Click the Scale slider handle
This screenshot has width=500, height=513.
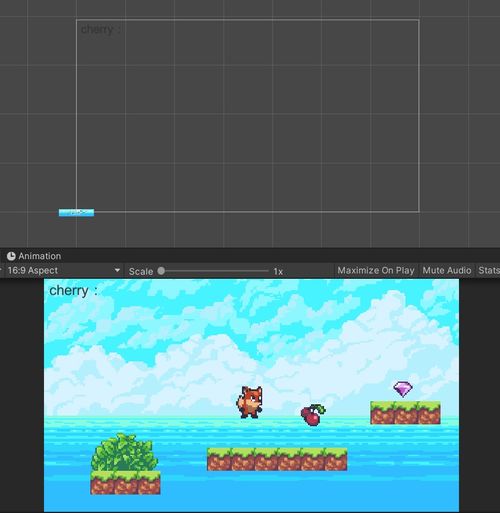coord(161,271)
